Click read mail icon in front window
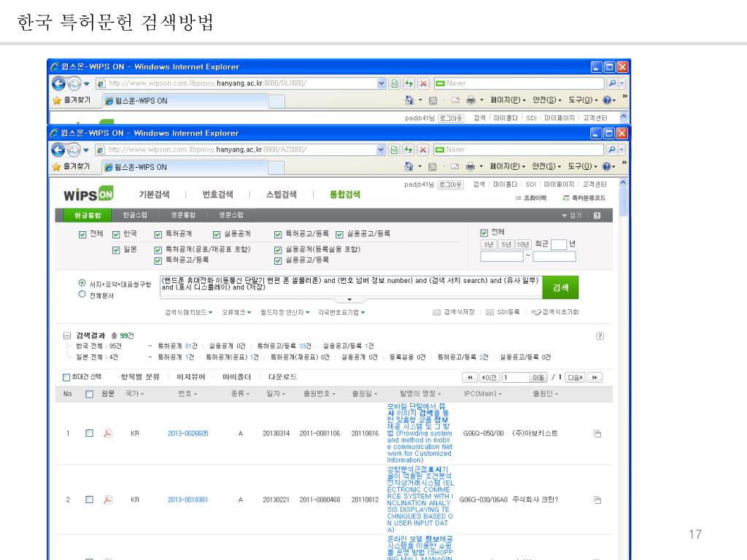747x560 pixels. pos(454,167)
